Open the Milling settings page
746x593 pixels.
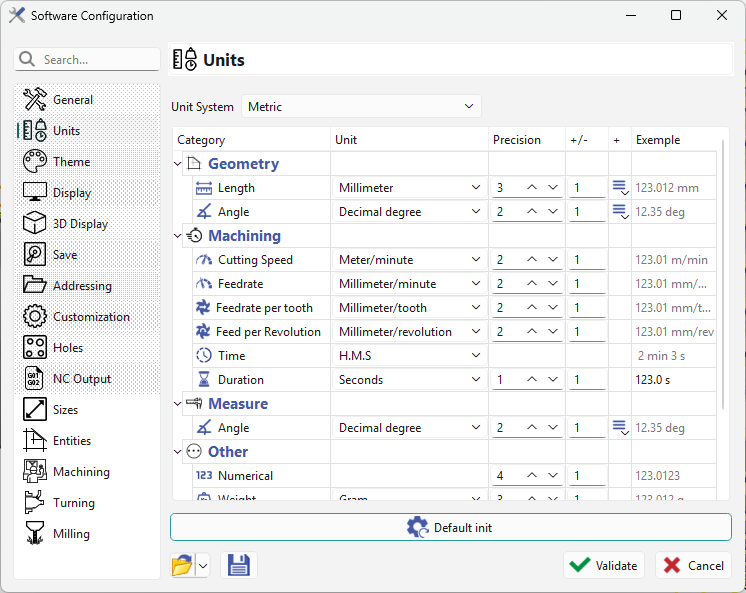tap(70, 534)
